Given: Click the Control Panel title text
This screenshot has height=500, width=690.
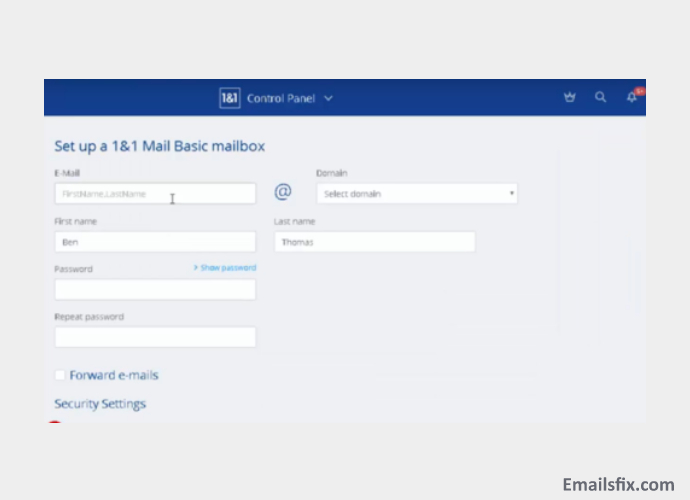Looking at the screenshot, I should [x=281, y=98].
